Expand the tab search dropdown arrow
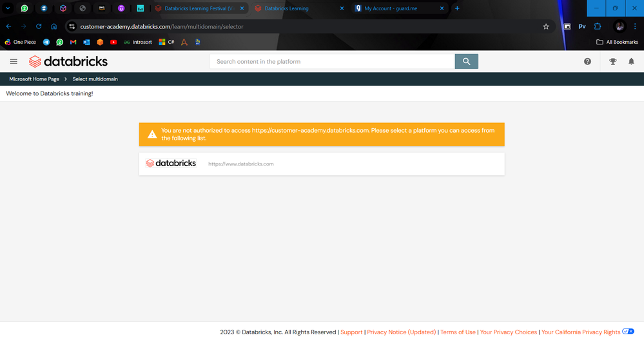The width and height of the screenshot is (644, 342). point(7,8)
